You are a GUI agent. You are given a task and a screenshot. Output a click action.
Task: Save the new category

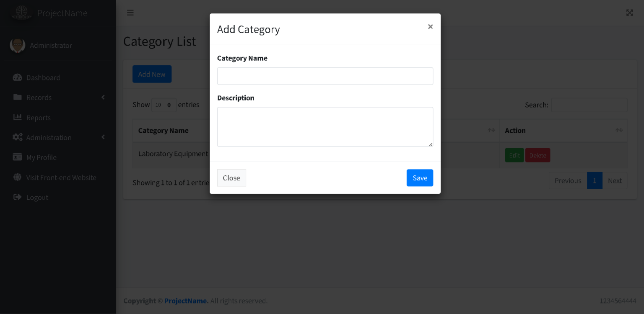420,178
